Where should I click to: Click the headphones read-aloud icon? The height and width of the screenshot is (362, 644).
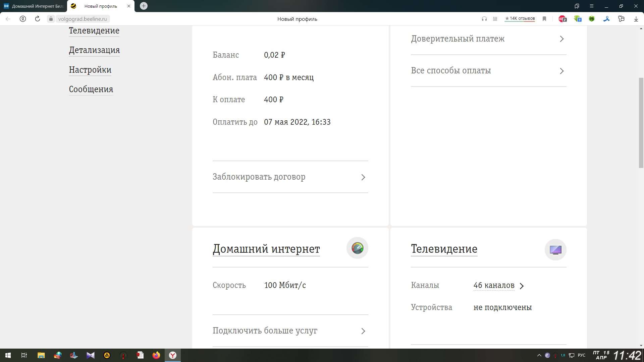click(484, 19)
